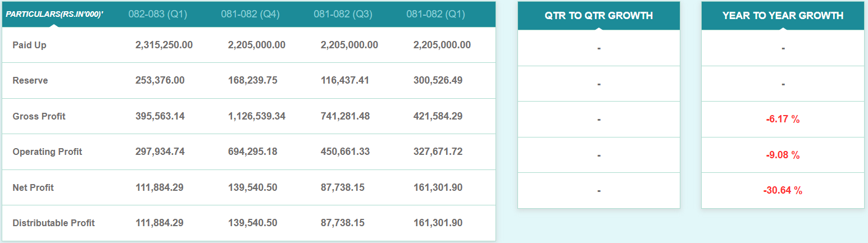Click the 1,126,539.34 Gross Profit value
Image resolution: width=868 pixels, height=243 pixels.
click(257, 116)
